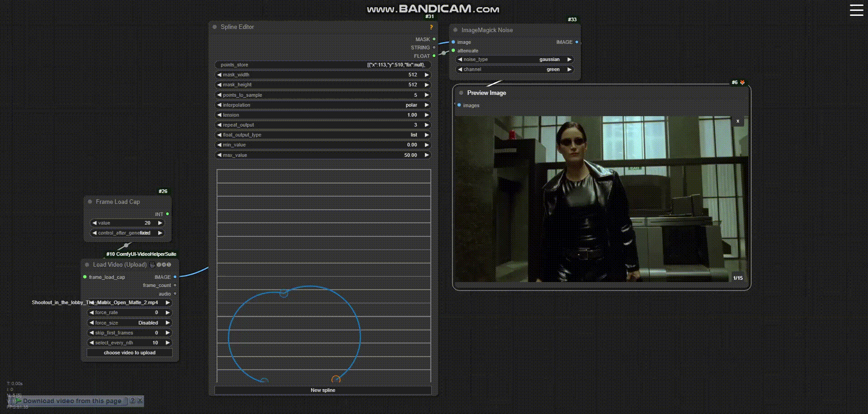The image size is (868, 414).
Task: Click the Matrix preview image thumbnail
Action: coord(601,199)
